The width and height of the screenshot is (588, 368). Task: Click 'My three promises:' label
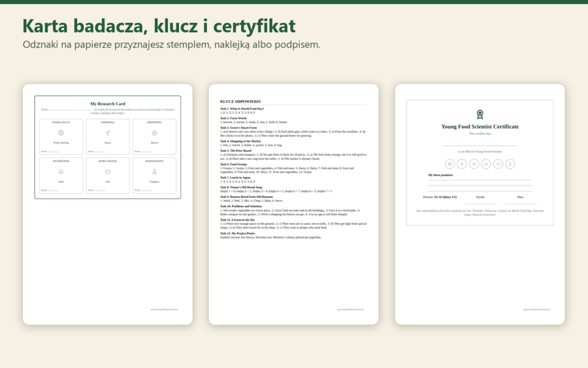(x=440, y=175)
